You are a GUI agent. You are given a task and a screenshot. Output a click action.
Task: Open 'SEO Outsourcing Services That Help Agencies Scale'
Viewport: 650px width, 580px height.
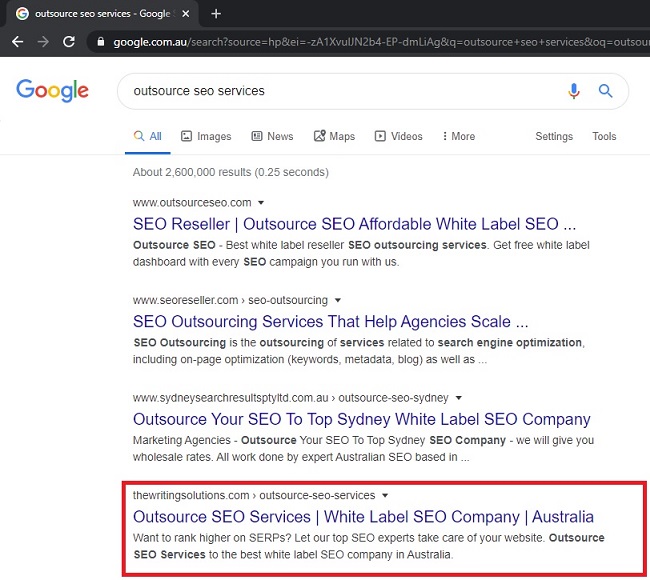(x=330, y=322)
